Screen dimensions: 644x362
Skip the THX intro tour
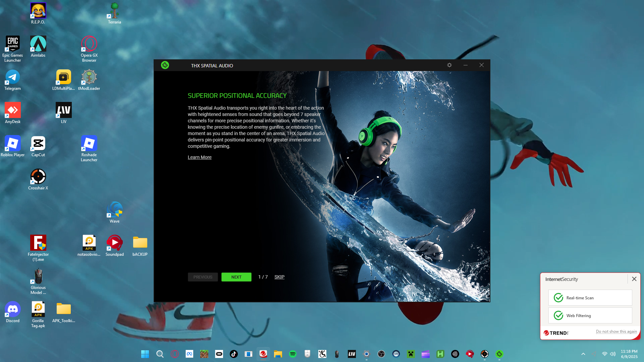tap(279, 277)
